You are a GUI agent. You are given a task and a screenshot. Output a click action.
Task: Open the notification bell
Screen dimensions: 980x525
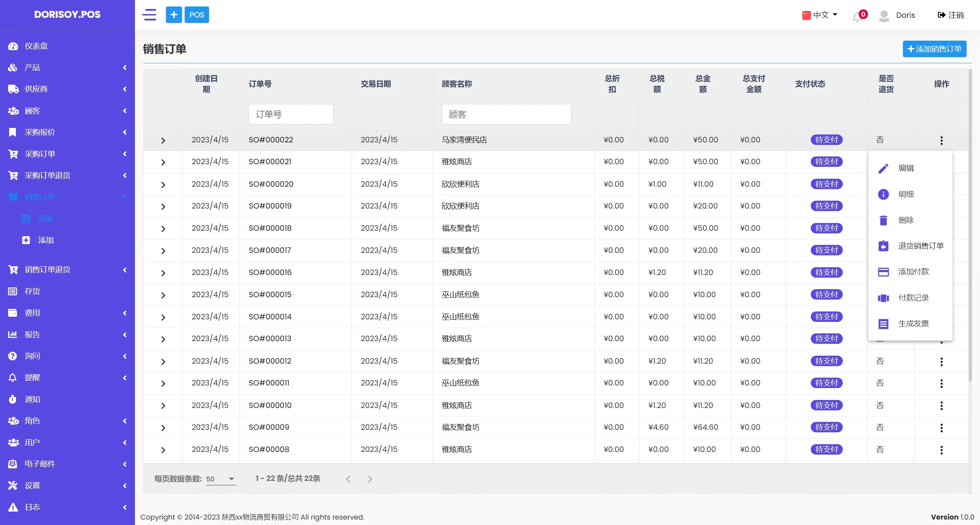click(x=857, y=16)
